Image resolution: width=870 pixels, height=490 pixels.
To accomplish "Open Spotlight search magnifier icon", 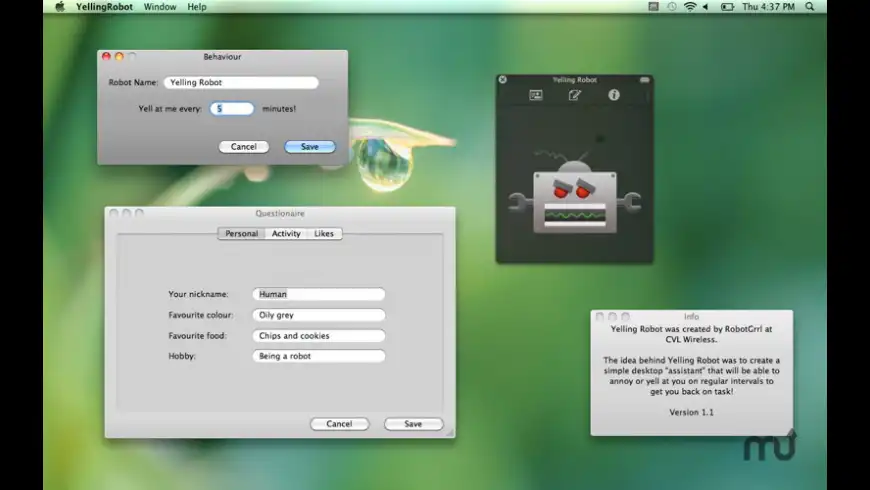I will pos(809,7).
